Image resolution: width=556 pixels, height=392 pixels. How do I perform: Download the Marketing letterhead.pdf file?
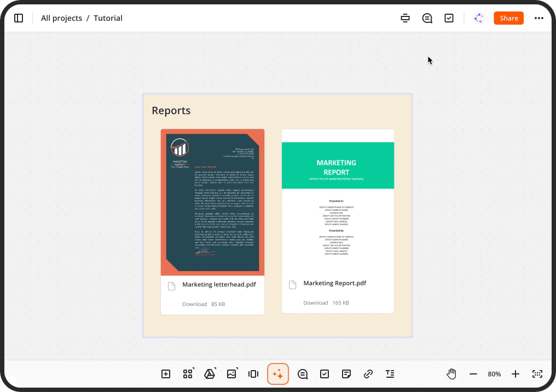194,304
